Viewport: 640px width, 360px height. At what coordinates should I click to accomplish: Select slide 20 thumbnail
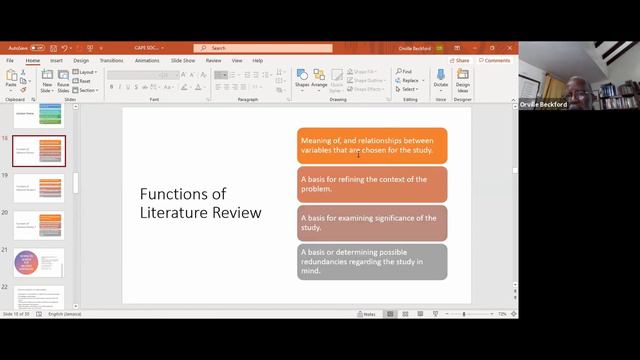click(39, 225)
